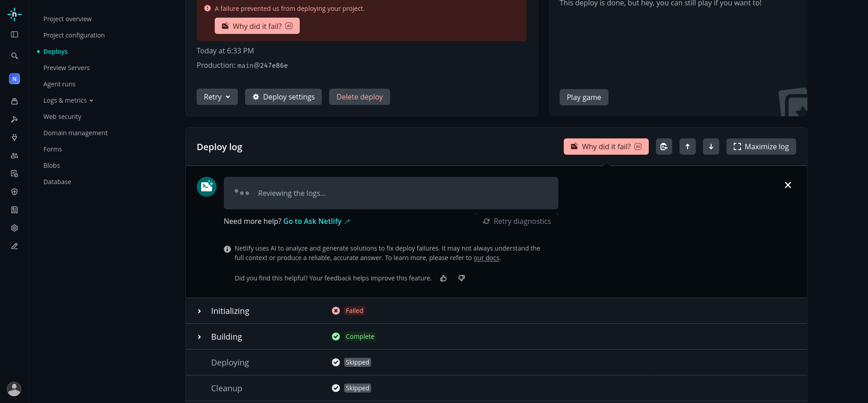
Task: Click the hammer builds icon in rail
Action: [x=14, y=119]
